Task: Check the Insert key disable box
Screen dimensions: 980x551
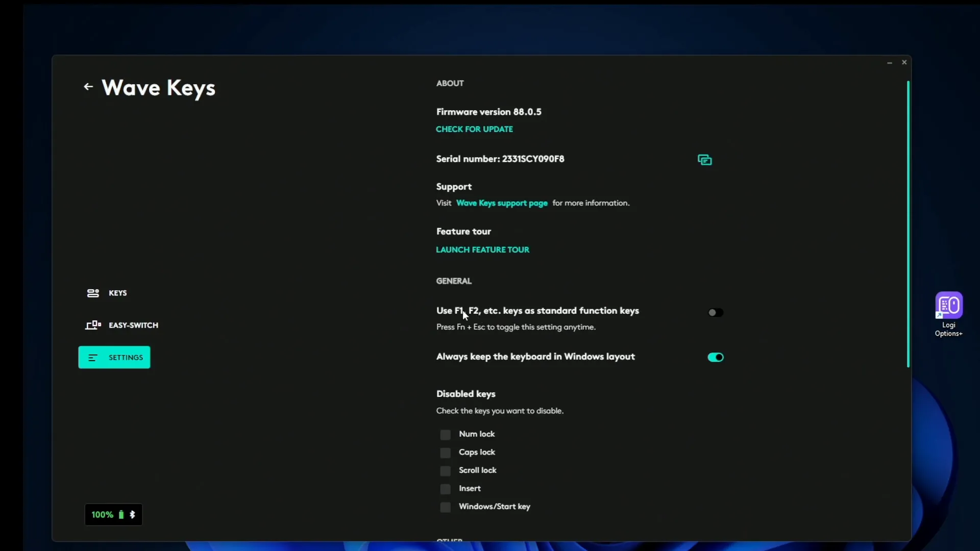Action: tap(445, 489)
